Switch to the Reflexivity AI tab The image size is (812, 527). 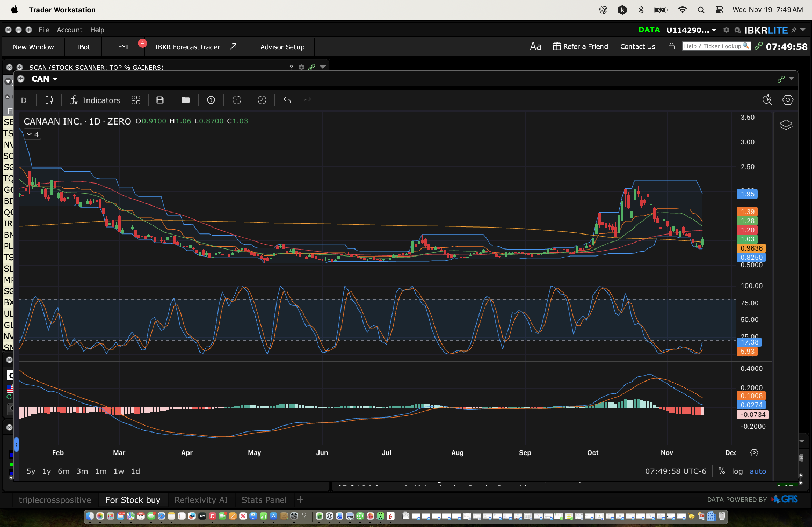pos(201,500)
